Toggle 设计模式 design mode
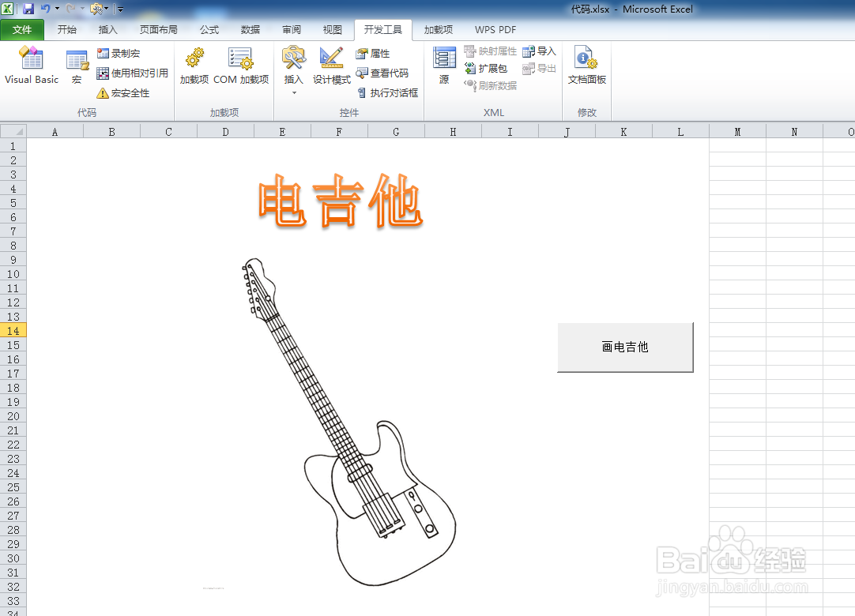855x616 pixels. (331, 67)
